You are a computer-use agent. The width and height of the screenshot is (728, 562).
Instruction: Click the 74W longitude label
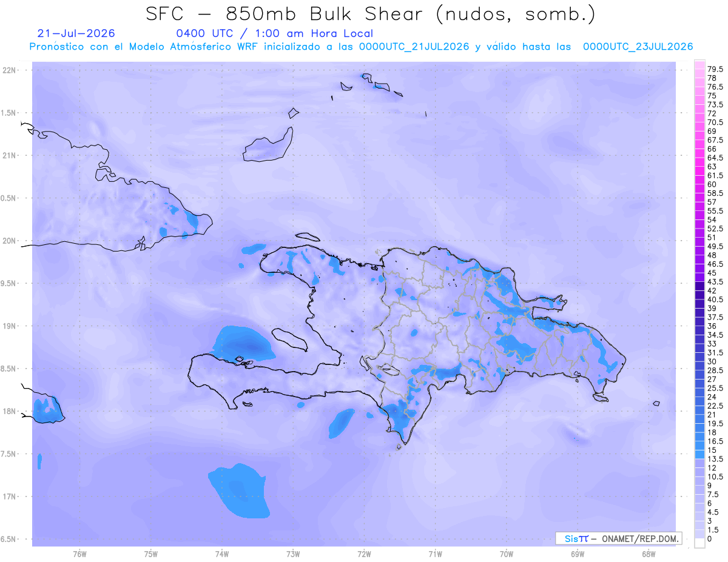tap(221, 554)
